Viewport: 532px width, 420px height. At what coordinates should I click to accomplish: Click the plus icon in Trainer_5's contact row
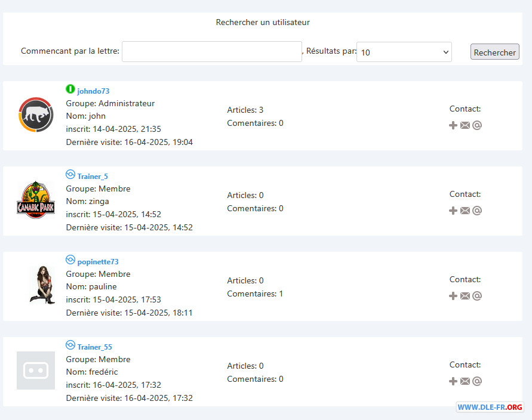(x=453, y=211)
